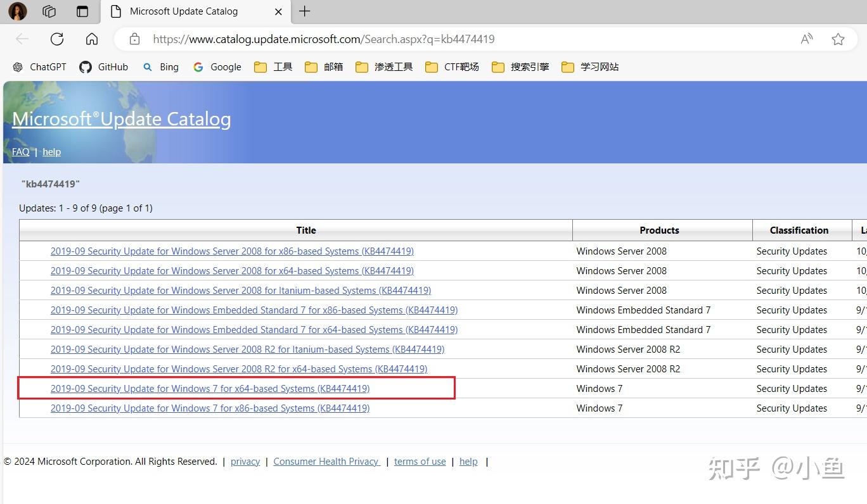Open the ChatGPT bookmark
The height and width of the screenshot is (504, 867).
click(x=39, y=66)
